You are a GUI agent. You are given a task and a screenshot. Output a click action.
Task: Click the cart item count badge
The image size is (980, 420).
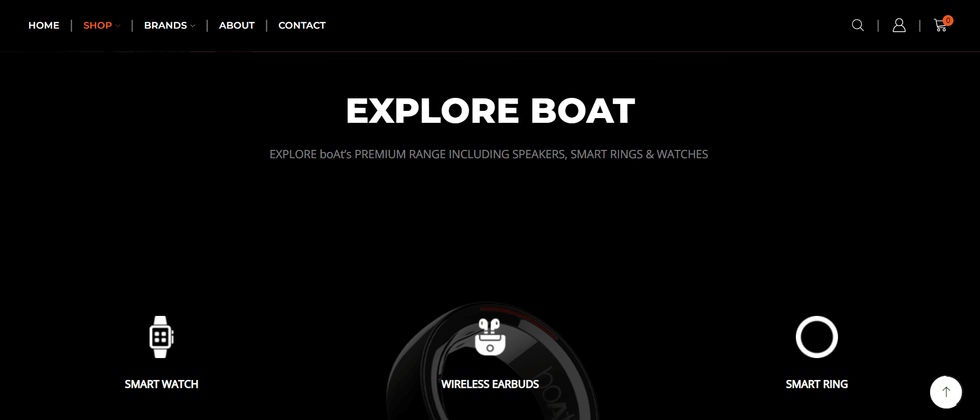tap(948, 20)
